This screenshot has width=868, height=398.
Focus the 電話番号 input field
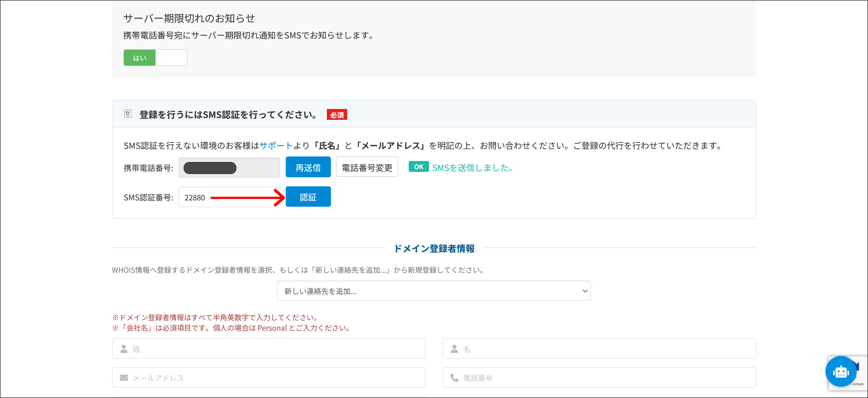[606, 378]
